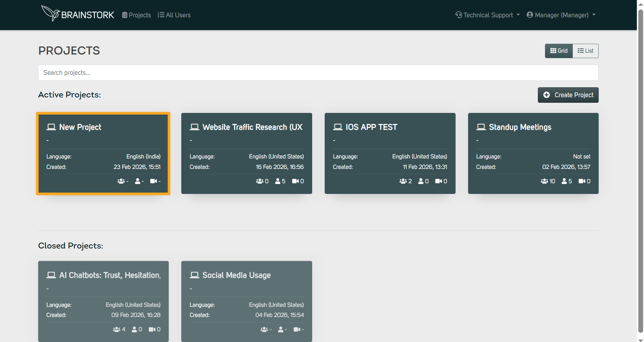Open the Standup Meetings project title
Image resolution: width=644 pixels, height=342 pixels.
(x=520, y=127)
